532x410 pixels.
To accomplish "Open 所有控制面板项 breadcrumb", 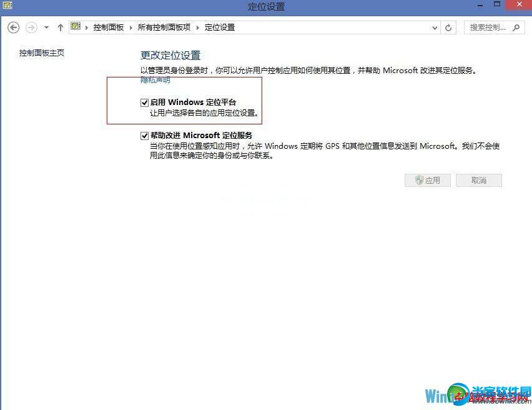I will click(164, 27).
